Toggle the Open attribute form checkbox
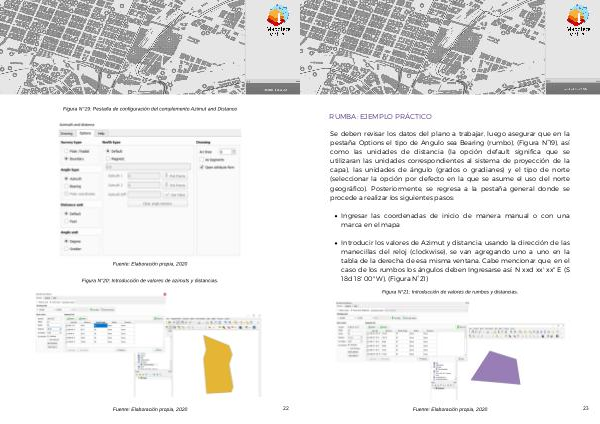The height and width of the screenshot is (424, 600). [204, 166]
